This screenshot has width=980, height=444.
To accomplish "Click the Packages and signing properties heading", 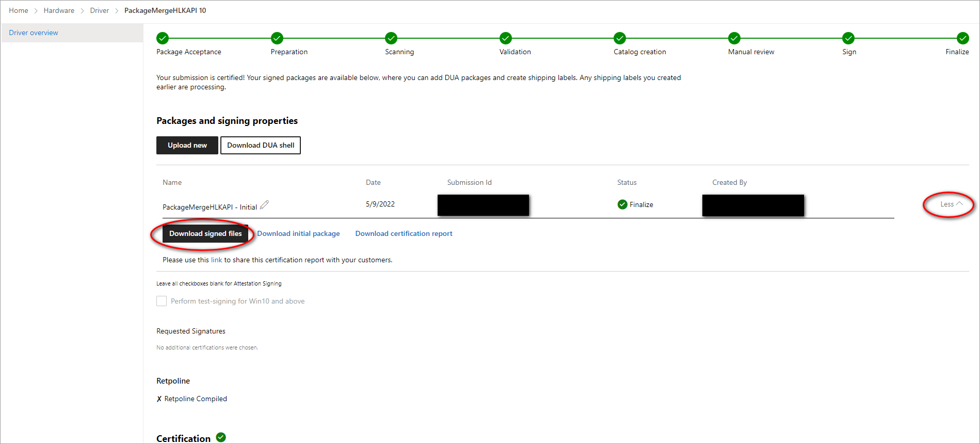I will tap(227, 121).
